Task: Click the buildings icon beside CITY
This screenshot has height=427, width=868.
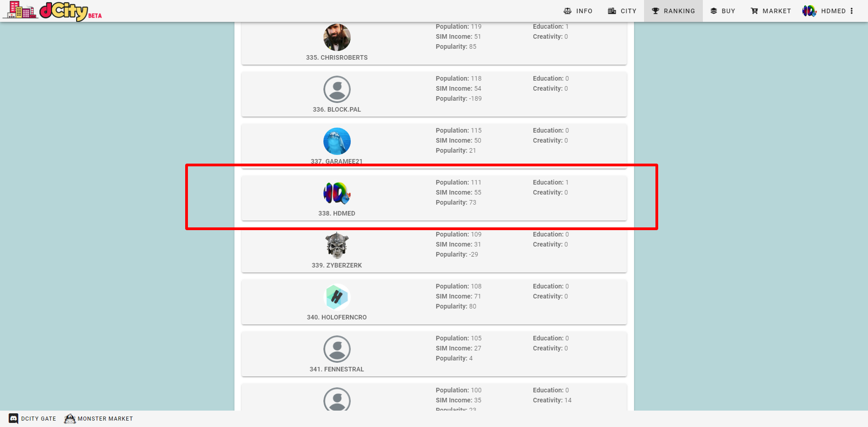Action: click(612, 11)
